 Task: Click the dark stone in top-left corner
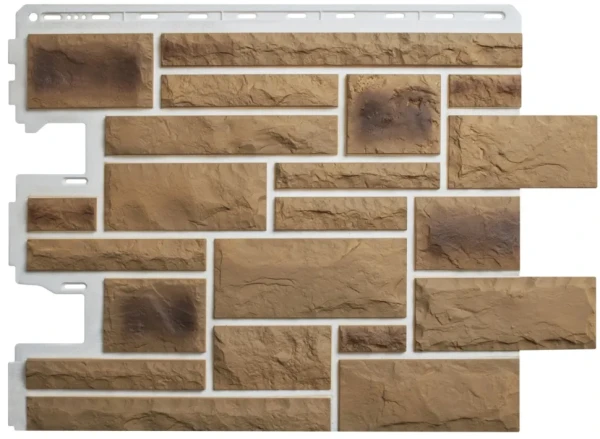pos(89,71)
